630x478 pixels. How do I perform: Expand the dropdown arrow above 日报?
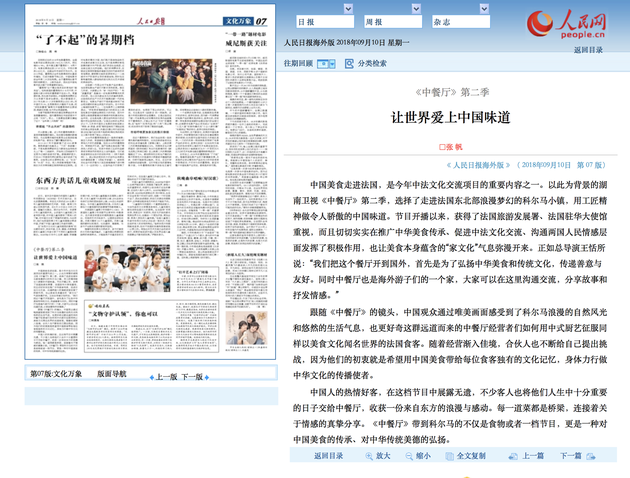[348, 8]
